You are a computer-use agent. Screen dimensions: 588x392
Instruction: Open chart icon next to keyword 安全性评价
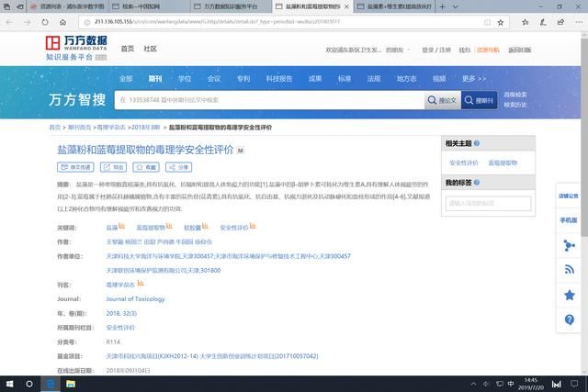pos(253,226)
